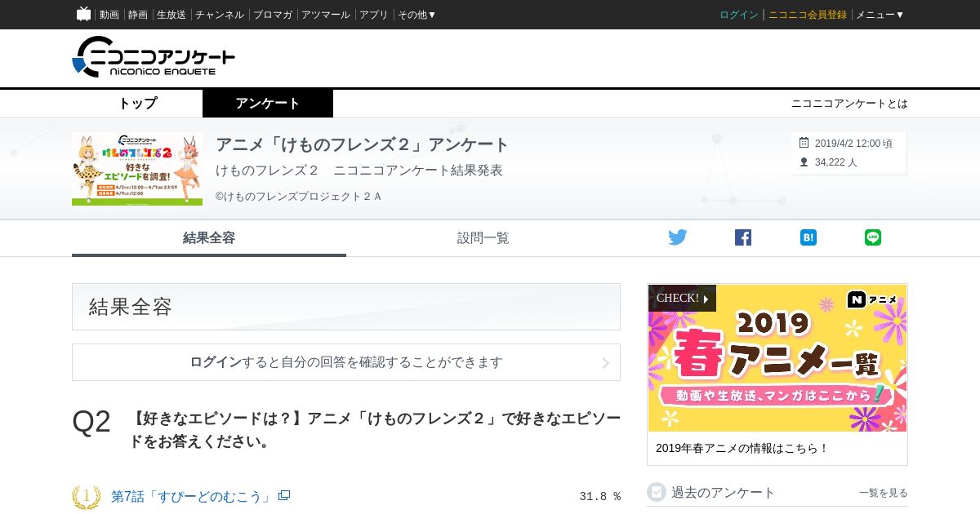The width and height of the screenshot is (980, 514).
Task: Expand the メニュー▼ dropdown
Action: (x=880, y=15)
